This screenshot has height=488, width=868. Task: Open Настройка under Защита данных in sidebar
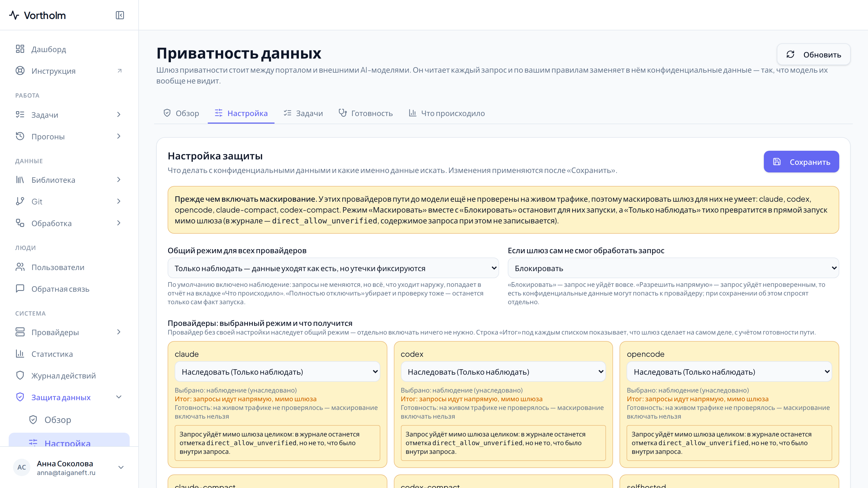[x=69, y=440]
